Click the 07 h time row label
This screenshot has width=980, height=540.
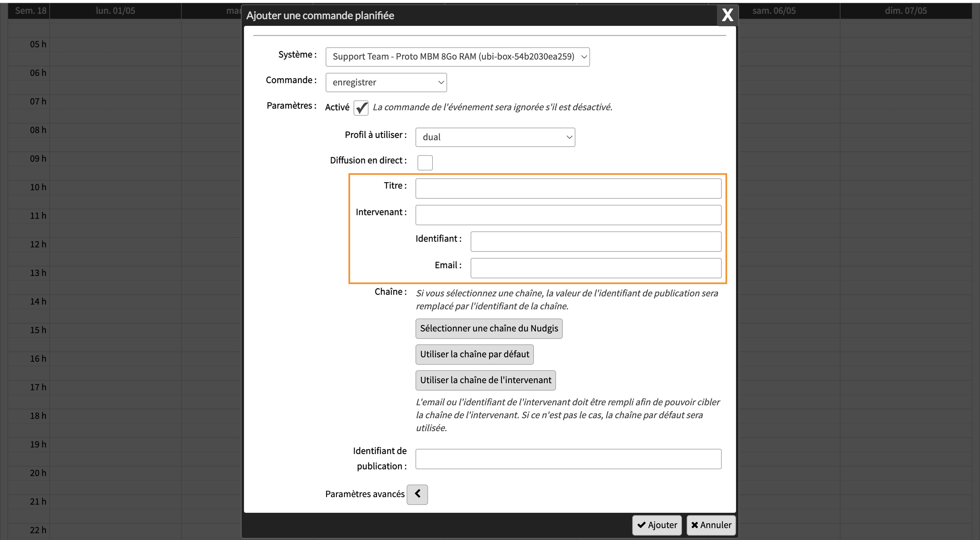pyautogui.click(x=38, y=102)
